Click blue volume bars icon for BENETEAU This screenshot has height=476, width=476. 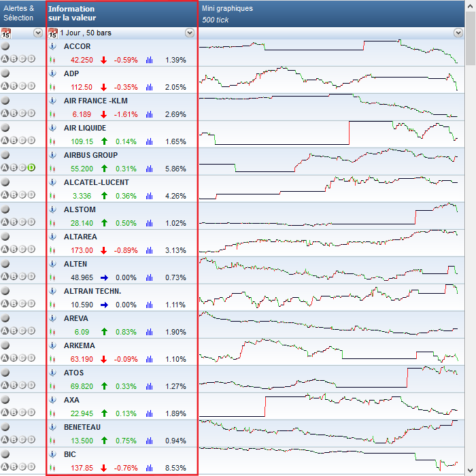[x=149, y=441]
